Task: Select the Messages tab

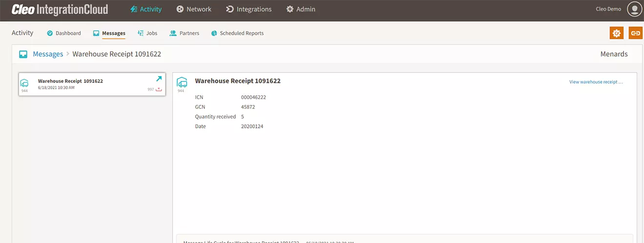Action: click(x=109, y=33)
